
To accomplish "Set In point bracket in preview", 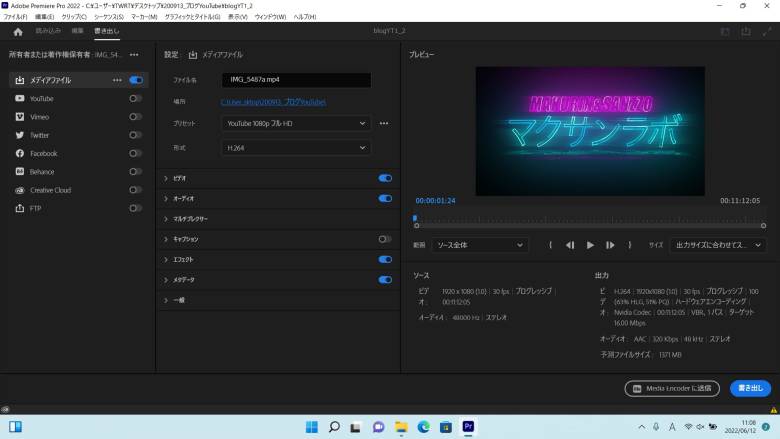I will 550,245.
